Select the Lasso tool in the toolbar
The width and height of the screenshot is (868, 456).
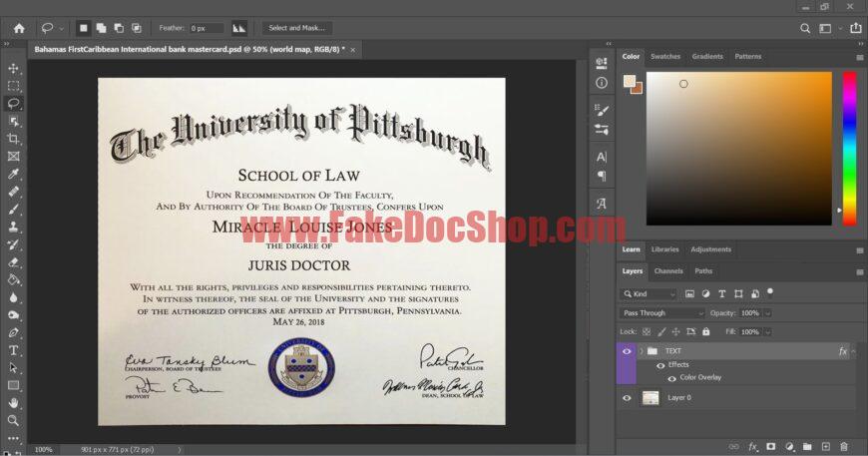coord(13,104)
